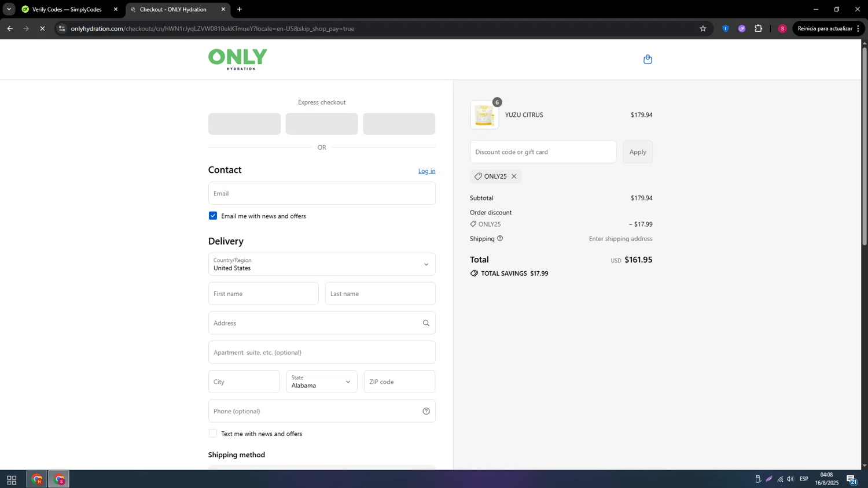This screenshot has height=488, width=868.
Task: Focus the Apartment, suite field
Action: tap(322, 353)
